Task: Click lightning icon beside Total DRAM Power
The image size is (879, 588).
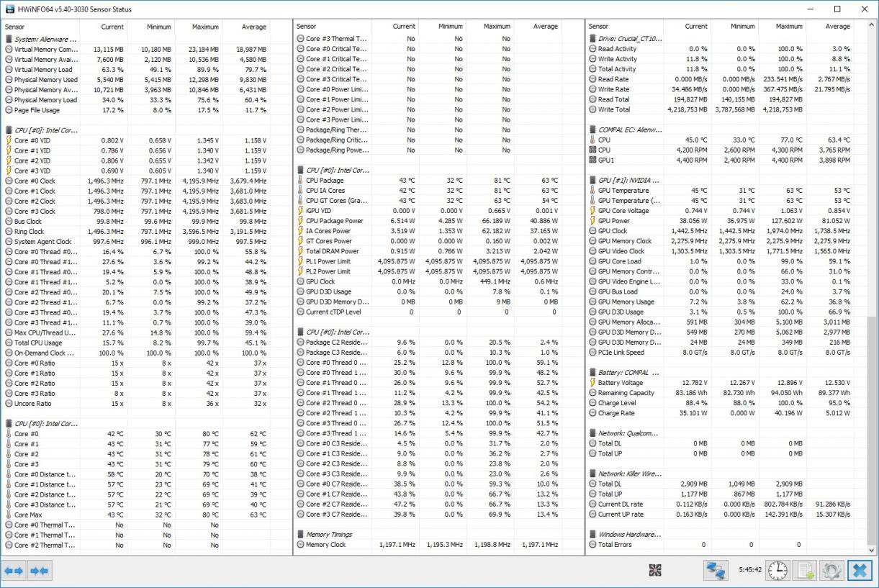Action: coord(300,251)
